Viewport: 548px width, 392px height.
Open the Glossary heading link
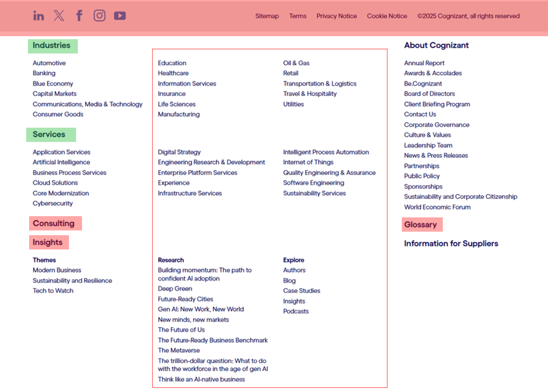[421, 225]
